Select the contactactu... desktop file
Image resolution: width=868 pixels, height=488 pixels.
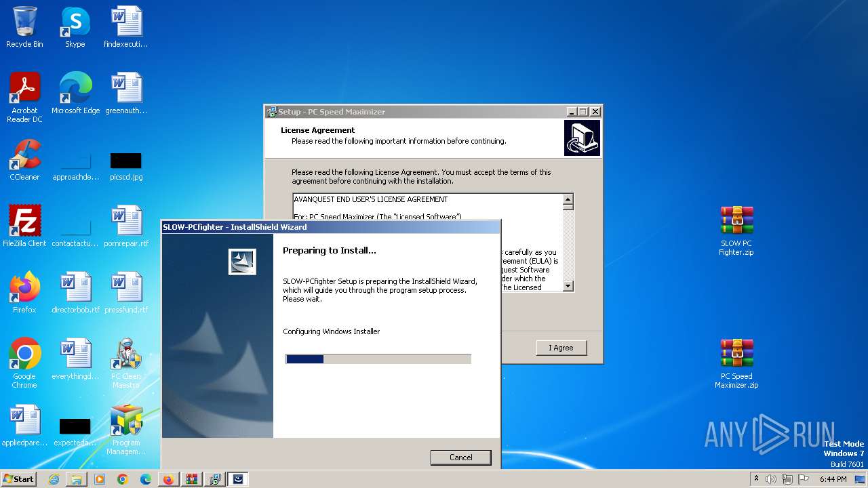[75, 232]
